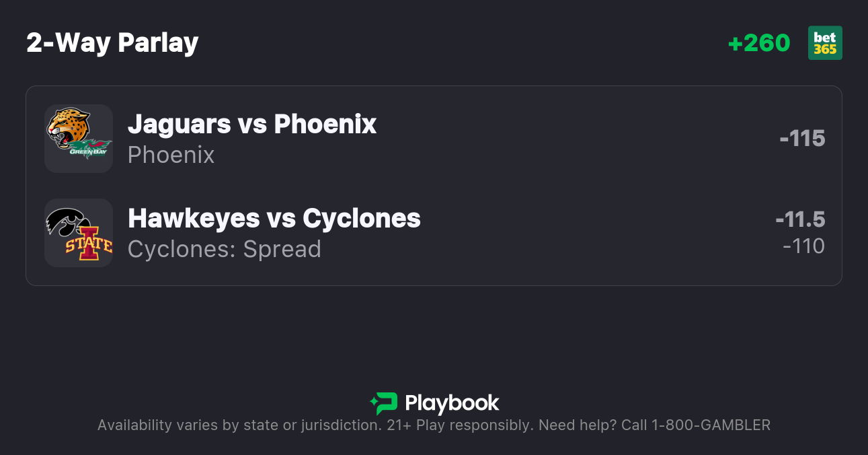
Task: Click the green Playbook logo icon
Action: 384,403
